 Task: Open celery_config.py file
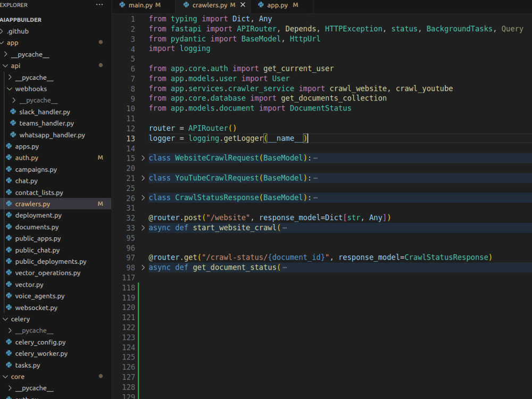click(40, 342)
